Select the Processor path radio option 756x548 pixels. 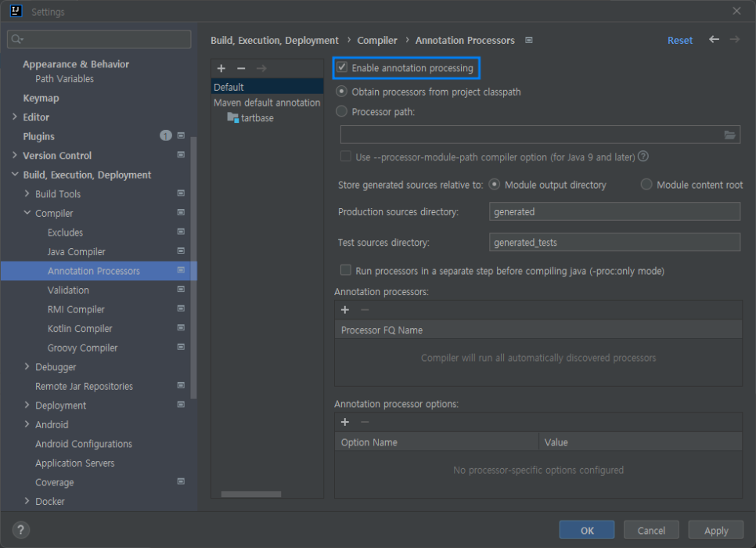pos(341,111)
